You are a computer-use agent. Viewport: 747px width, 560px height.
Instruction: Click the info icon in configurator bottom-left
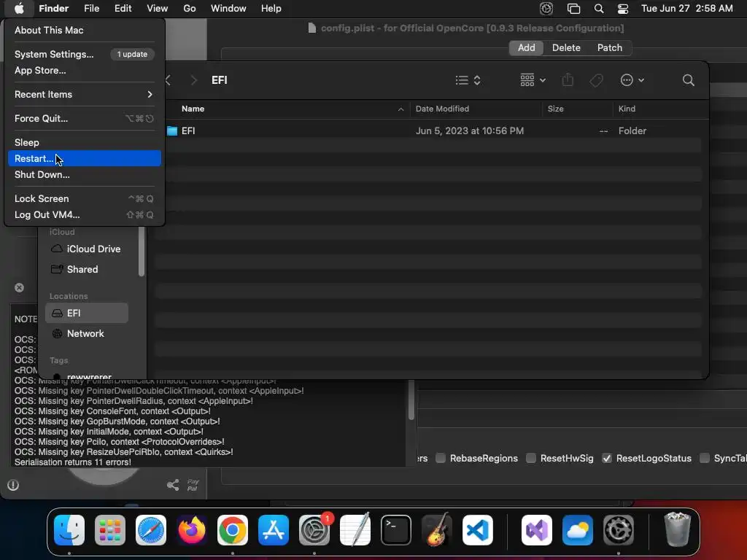[x=13, y=485]
